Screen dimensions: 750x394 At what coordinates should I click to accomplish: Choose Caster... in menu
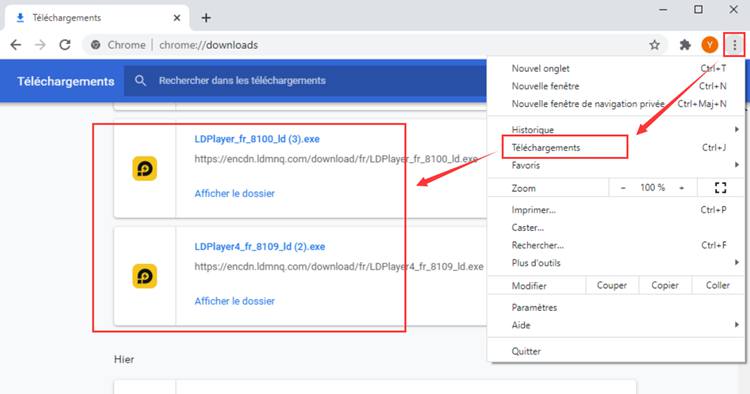pos(616,227)
